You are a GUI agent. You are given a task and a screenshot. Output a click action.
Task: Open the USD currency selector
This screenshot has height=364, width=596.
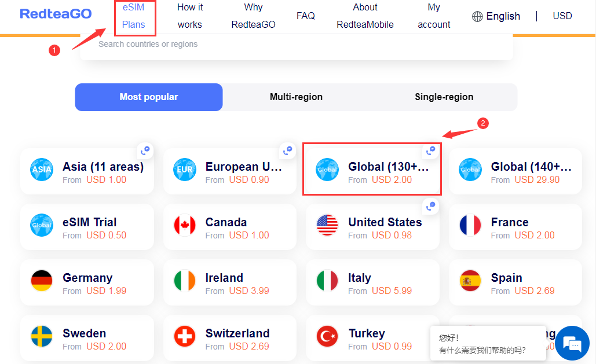(x=562, y=16)
